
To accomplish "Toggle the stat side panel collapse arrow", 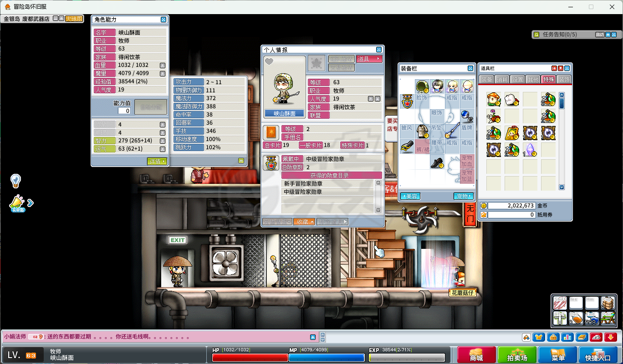I will (241, 161).
